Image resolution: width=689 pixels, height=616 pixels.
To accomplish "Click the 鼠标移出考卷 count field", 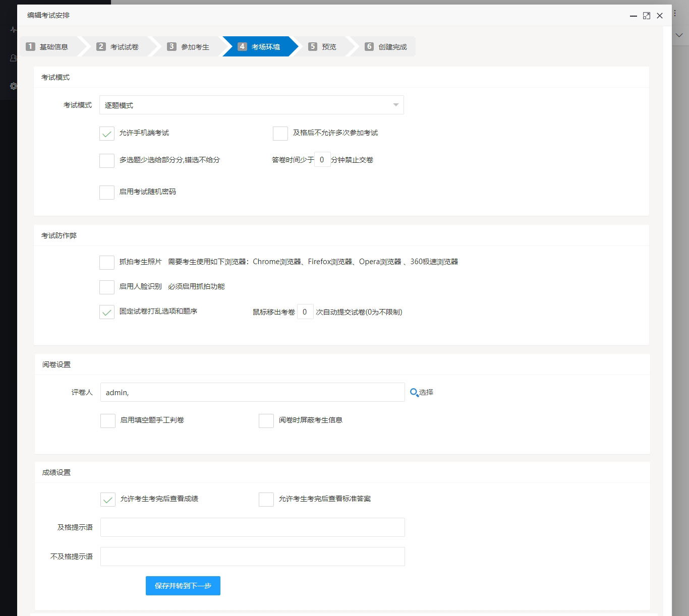I will 305,312.
